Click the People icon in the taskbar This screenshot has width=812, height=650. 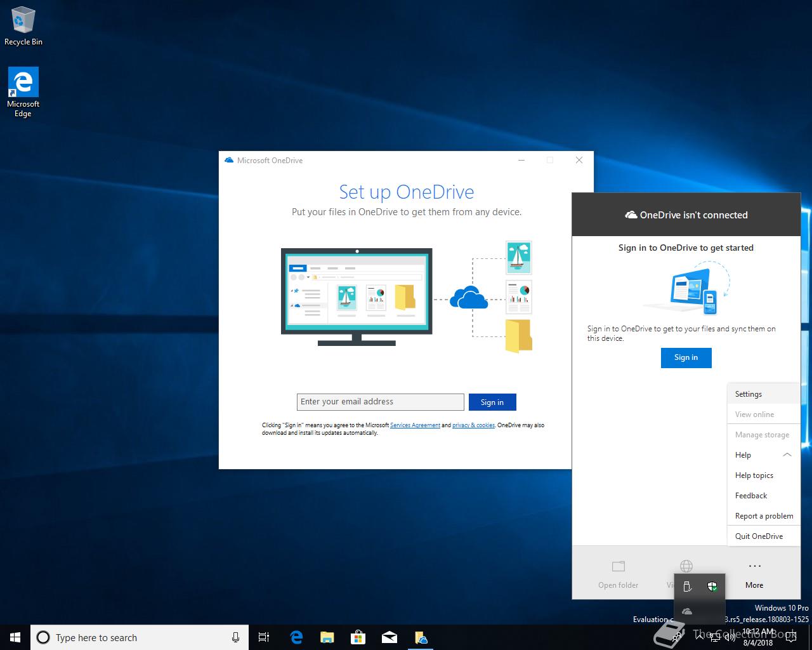pyautogui.click(x=677, y=637)
